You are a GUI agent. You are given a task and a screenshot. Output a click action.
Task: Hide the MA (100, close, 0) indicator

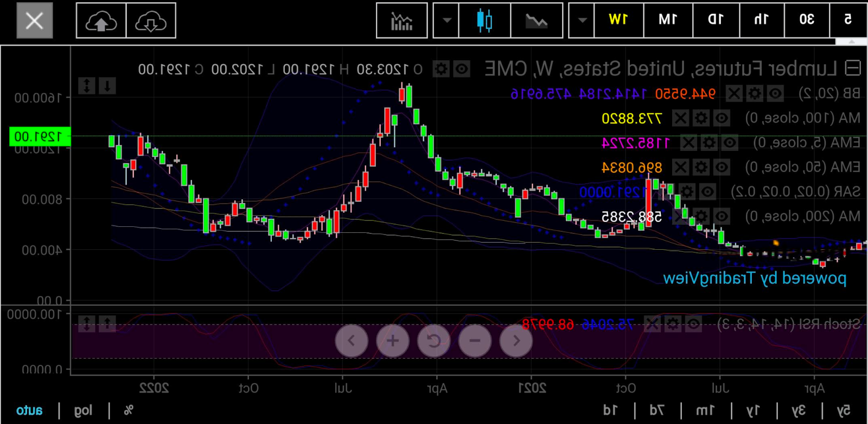pyautogui.click(x=722, y=118)
